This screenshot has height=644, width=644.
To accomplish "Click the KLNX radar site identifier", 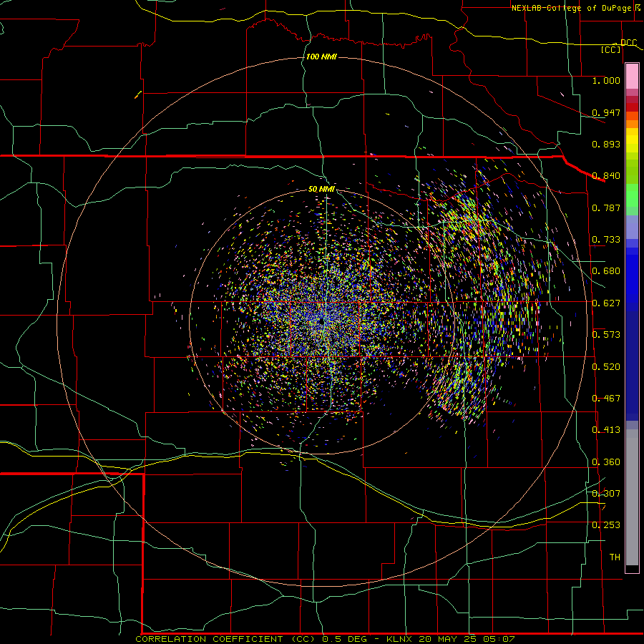I will coord(399,639).
